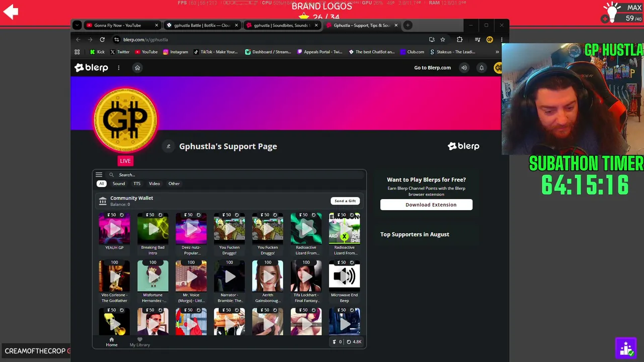644x362 pixels.
Task: Click the Blerp logo in the header
Action: 91,68
